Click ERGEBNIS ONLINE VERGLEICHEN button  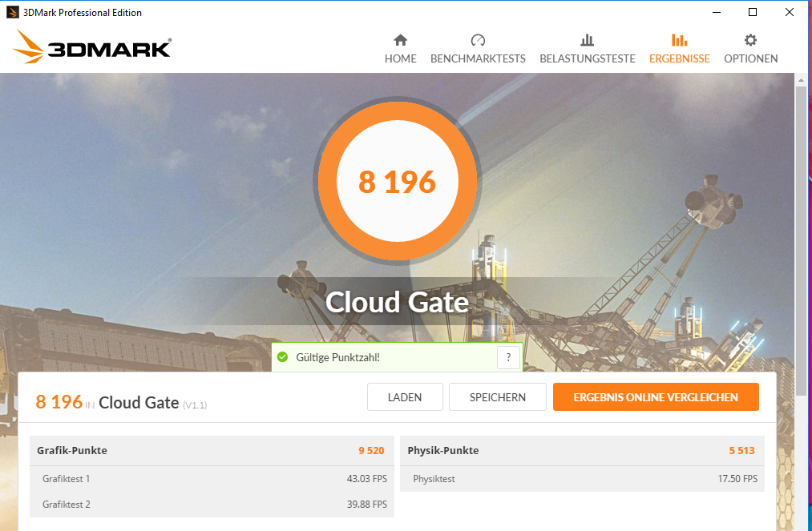coord(656,397)
